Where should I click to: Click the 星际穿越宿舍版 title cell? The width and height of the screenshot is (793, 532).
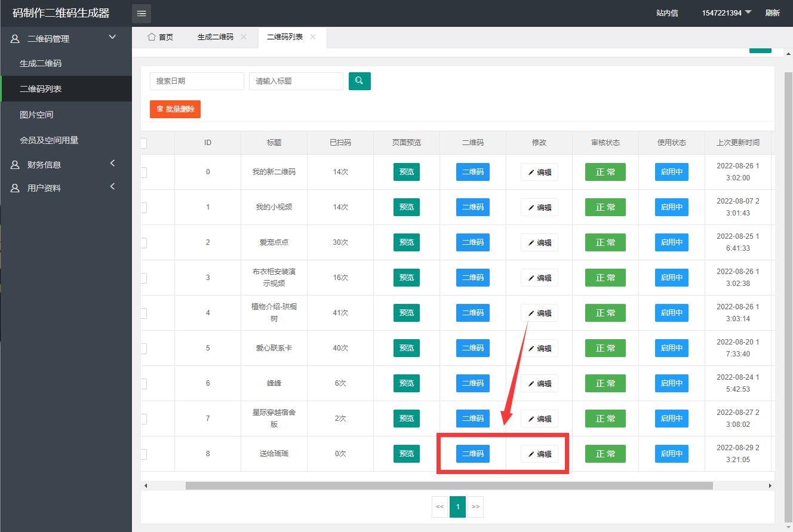point(274,419)
